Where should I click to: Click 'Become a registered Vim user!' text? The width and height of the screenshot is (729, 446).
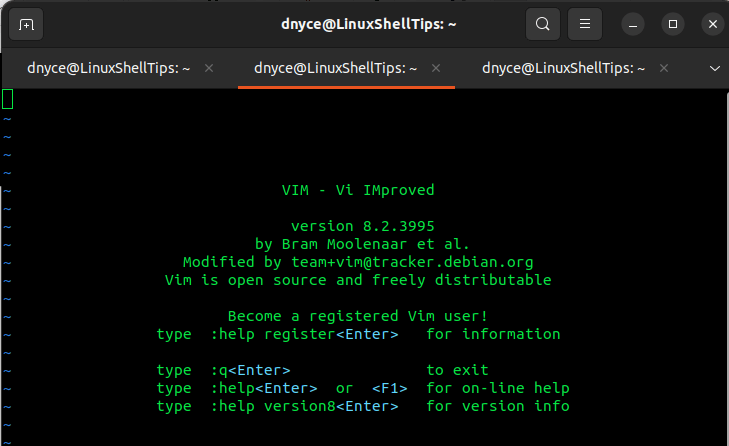358,316
